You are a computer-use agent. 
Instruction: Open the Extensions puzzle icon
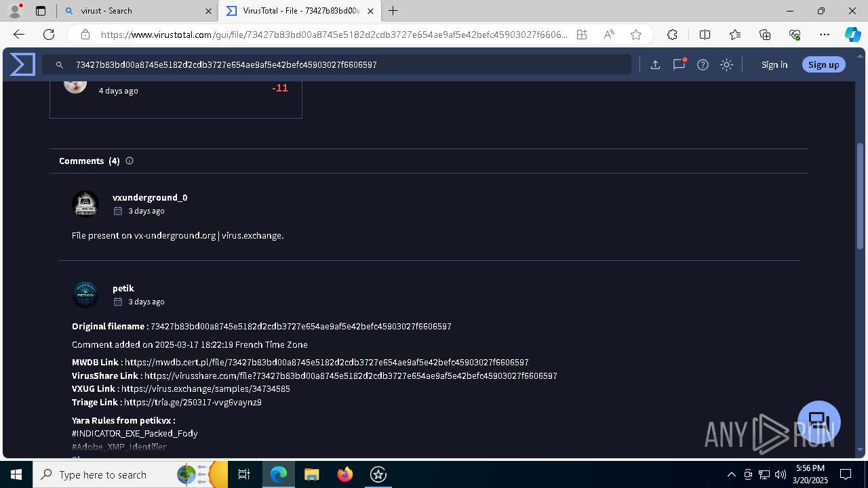(672, 35)
